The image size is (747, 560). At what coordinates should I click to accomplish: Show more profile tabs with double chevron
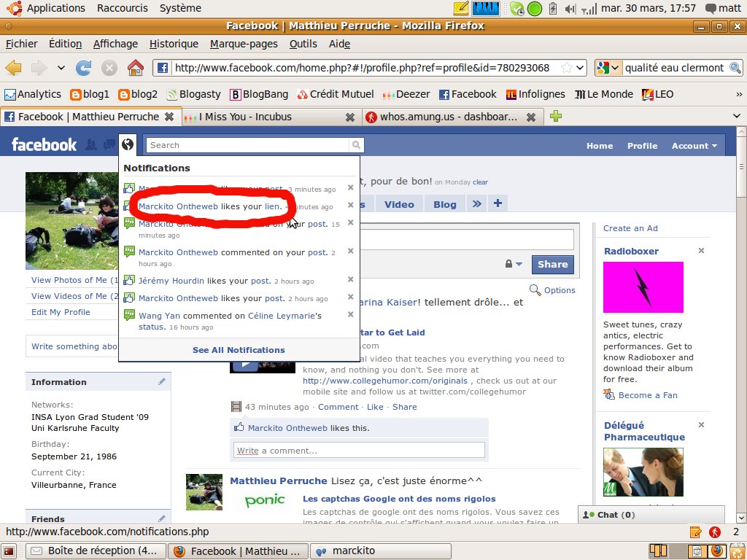point(477,204)
